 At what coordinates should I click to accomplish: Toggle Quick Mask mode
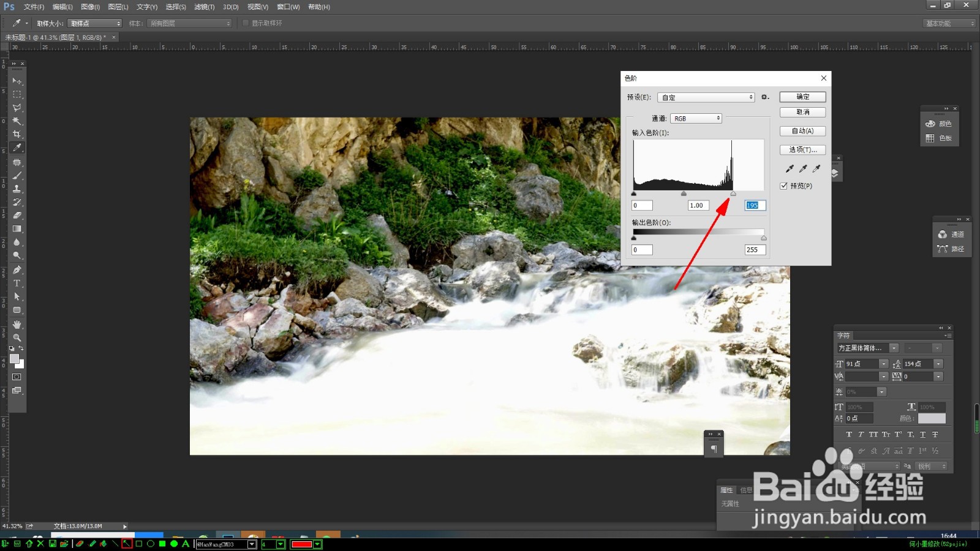(17, 377)
